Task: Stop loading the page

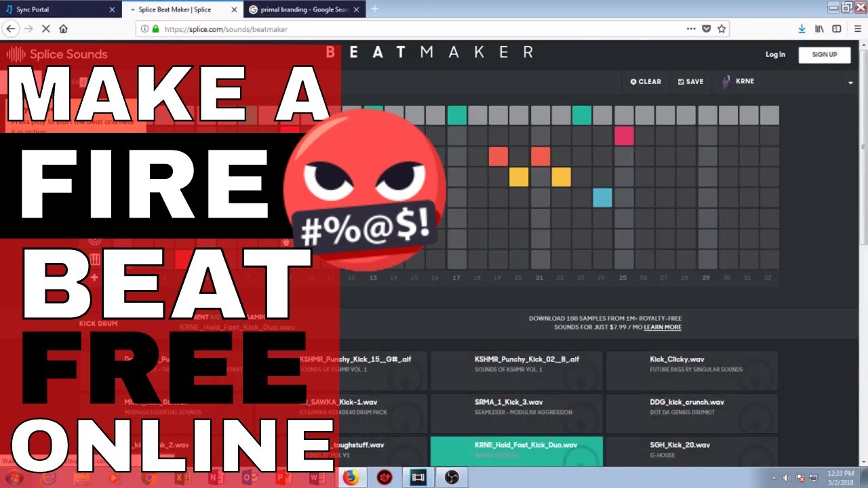Action: coord(46,29)
